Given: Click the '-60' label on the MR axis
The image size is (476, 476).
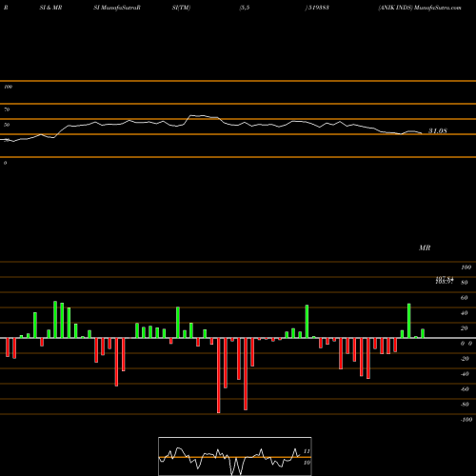Looking at the screenshot, I should pos(465,389).
